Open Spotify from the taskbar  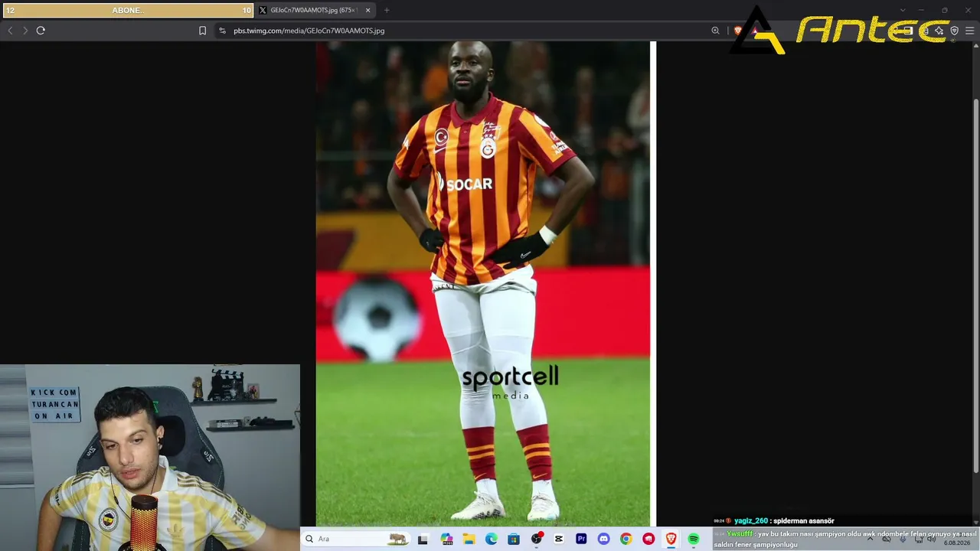coord(694,539)
